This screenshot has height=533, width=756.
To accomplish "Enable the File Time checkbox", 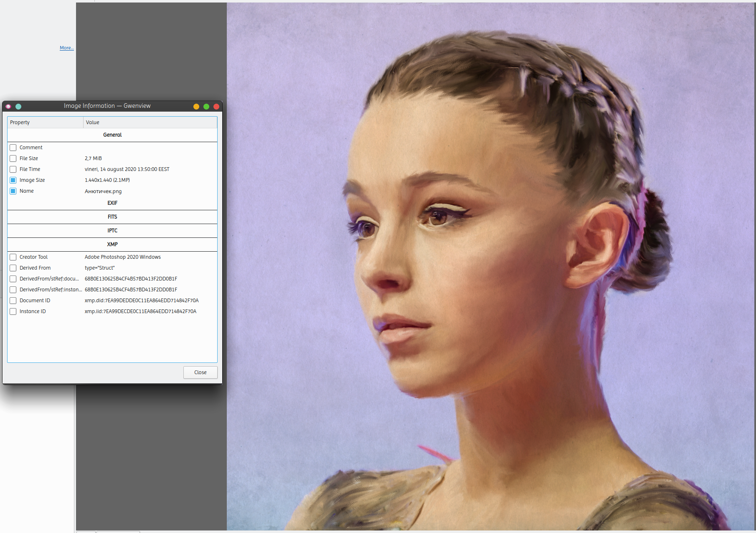I will point(13,169).
